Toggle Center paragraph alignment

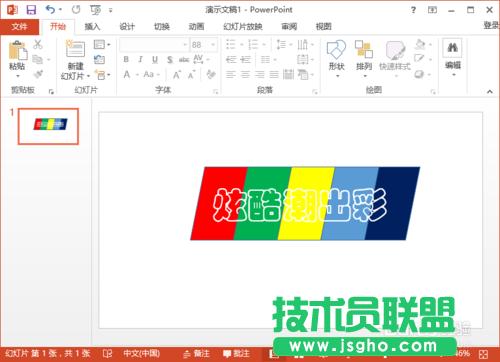(245, 74)
